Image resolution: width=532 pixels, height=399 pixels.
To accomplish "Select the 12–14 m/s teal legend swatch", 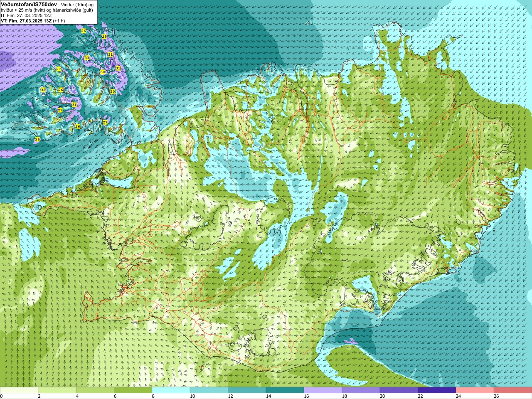I will coord(247,390).
